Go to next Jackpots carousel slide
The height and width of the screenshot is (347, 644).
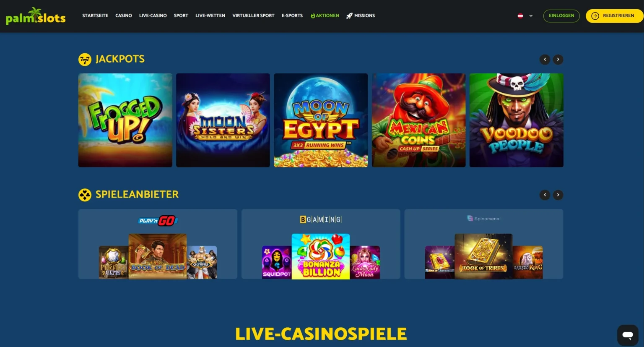[558, 60]
